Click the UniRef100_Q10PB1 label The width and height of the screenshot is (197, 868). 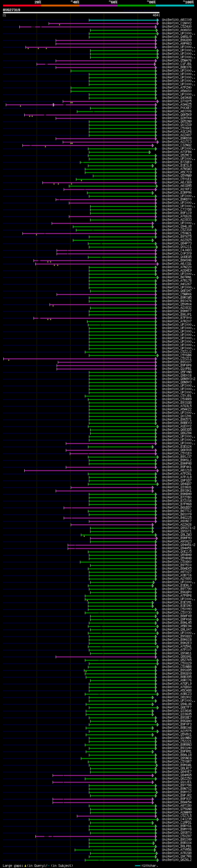pyautogui.click(x=176, y=369)
